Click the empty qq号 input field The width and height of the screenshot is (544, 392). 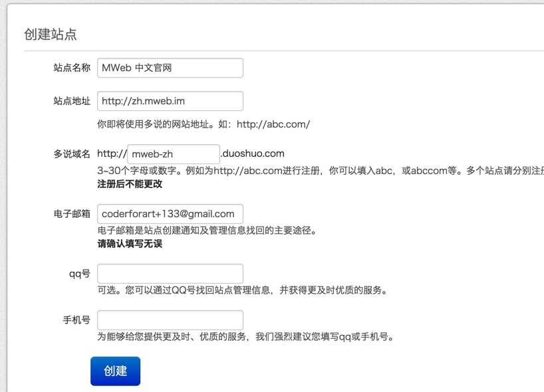[x=170, y=274]
